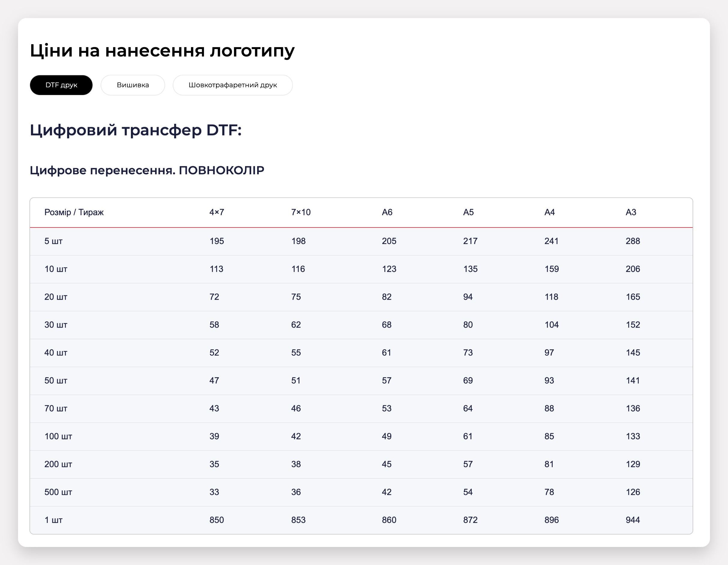Click the A3 column header
Image resolution: width=728 pixels, height=565 pixels.
click(x=631, y=212)
